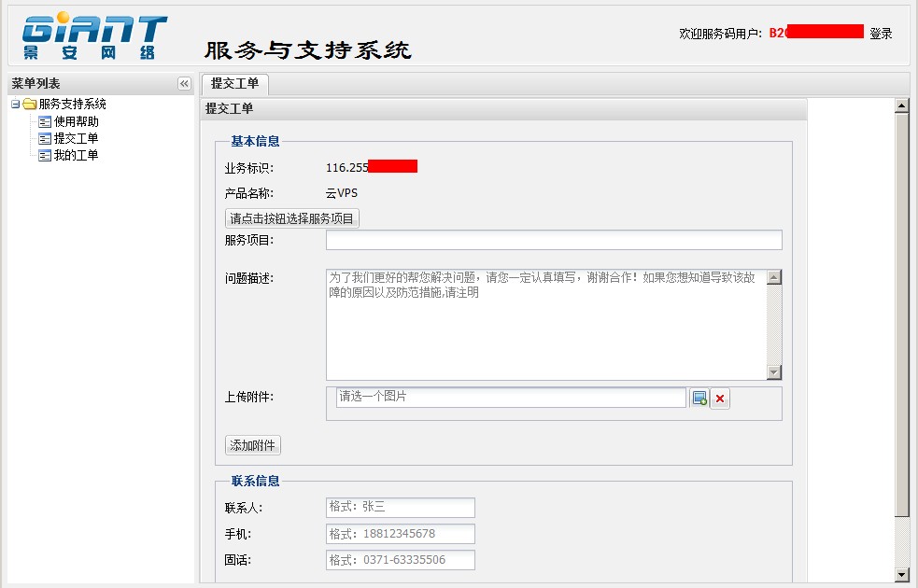Click the icon next to 提交工单 in tree
This screenshot has width=918, height=588.
tap(45, 138)
